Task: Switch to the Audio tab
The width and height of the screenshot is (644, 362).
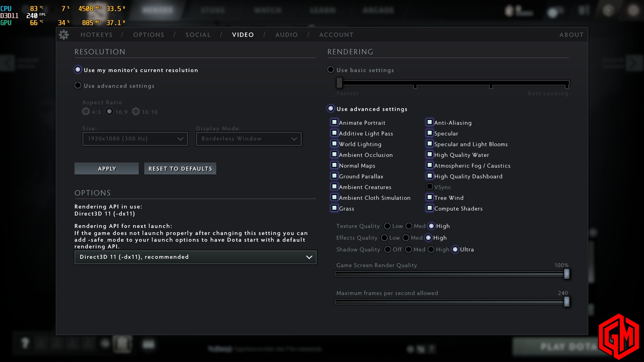Action: coord(286,35)
